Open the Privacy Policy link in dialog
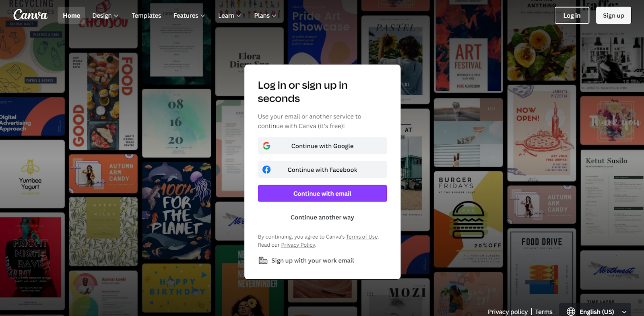 298,245
